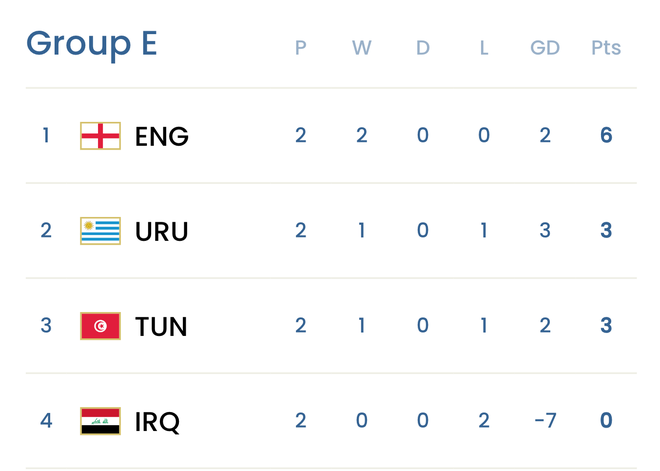Click the Tunisia flag icon
Viewport: 660px width, 471px height.
pyautogui.click(x=100, y=326)
